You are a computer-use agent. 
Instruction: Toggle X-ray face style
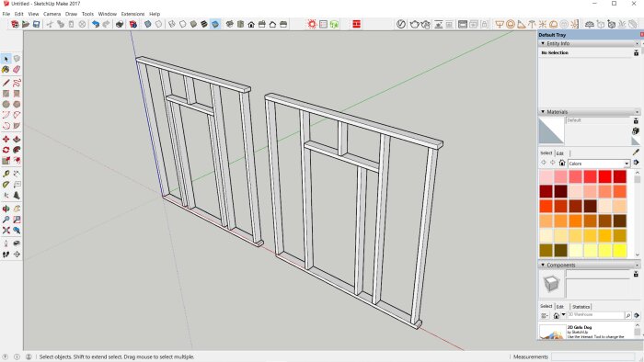[148, 24]
